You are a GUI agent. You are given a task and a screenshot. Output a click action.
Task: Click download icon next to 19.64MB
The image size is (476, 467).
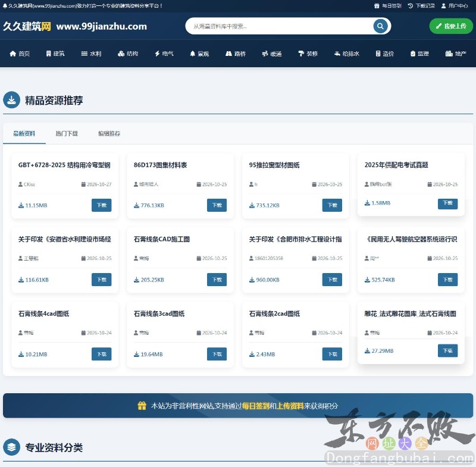(x=136, y=354)
